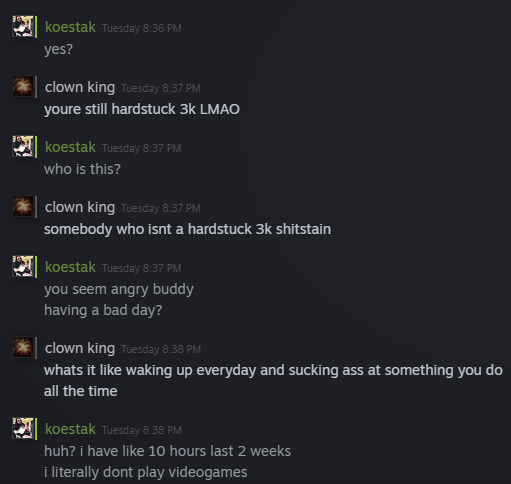Click the 'Tuesday 8:36 PM' timestamp

click(142, 28)
